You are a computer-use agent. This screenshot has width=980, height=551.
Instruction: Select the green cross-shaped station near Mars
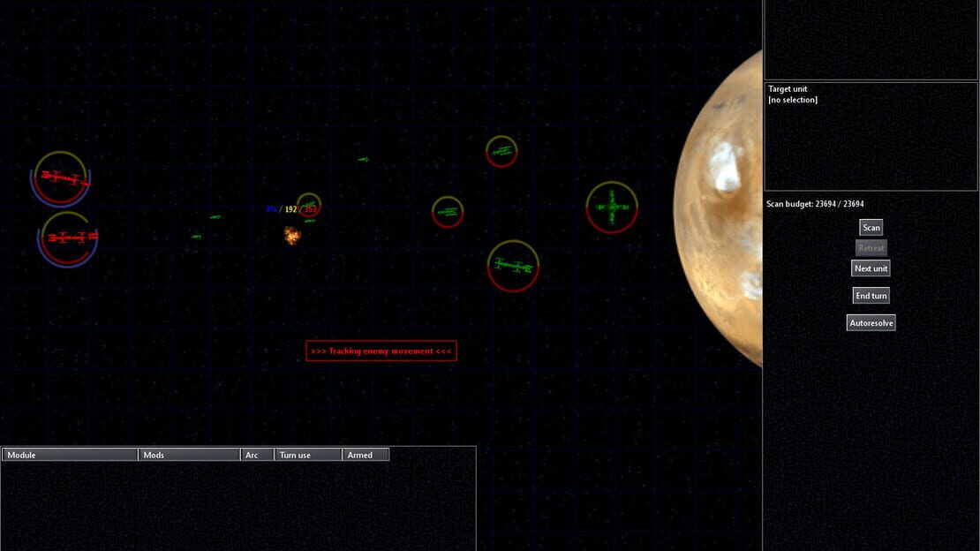[612, 207]
